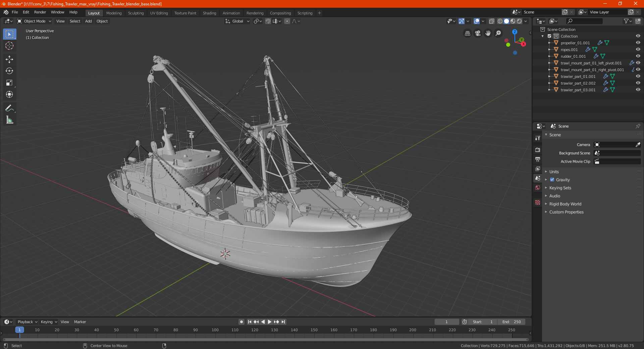The image size is (644, 349).
Task: Activate the Transform tool
Action: (x=9, y=94)
